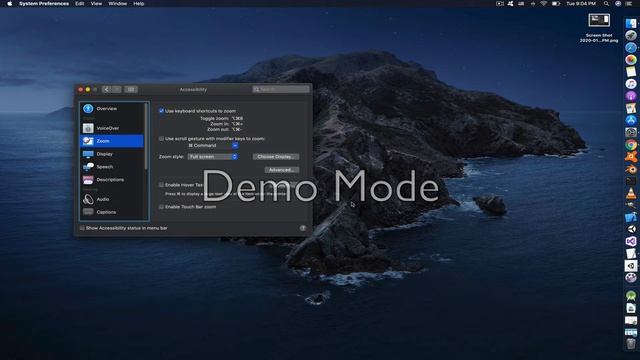
Task: Open the Apple menu
Action: click(x=10, y=4)
